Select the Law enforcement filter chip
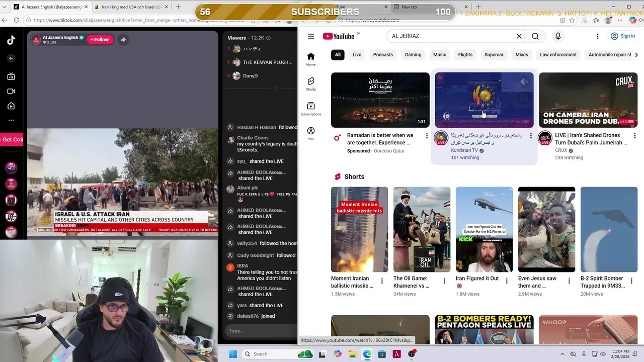This screenshot has width=644, height=362. [558, 55]
